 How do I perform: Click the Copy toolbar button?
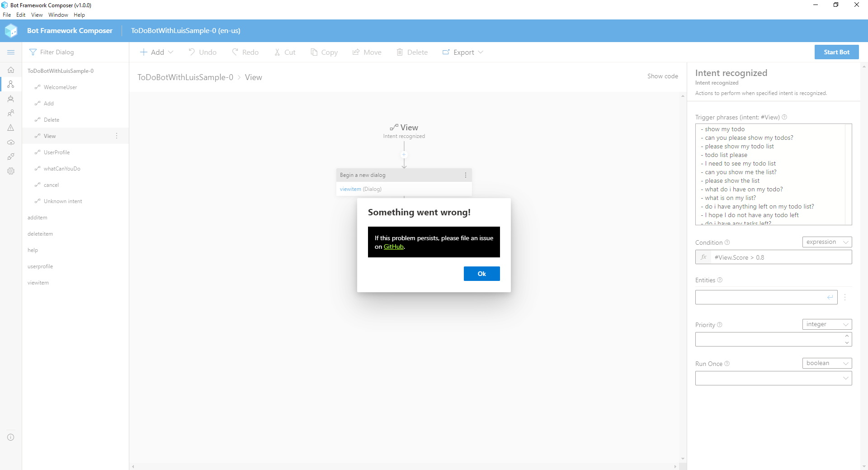click(324, 52)
